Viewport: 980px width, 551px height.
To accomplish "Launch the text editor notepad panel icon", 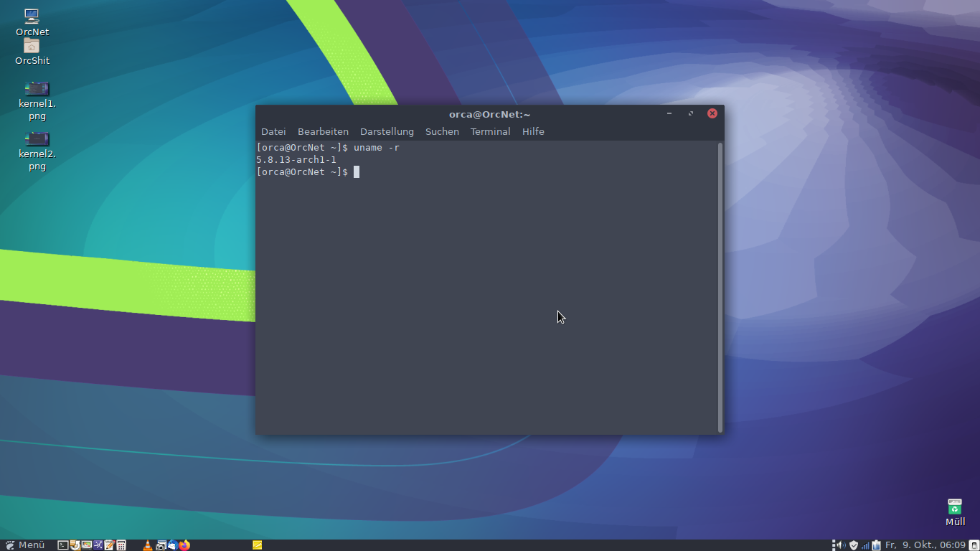I will 110,545.
